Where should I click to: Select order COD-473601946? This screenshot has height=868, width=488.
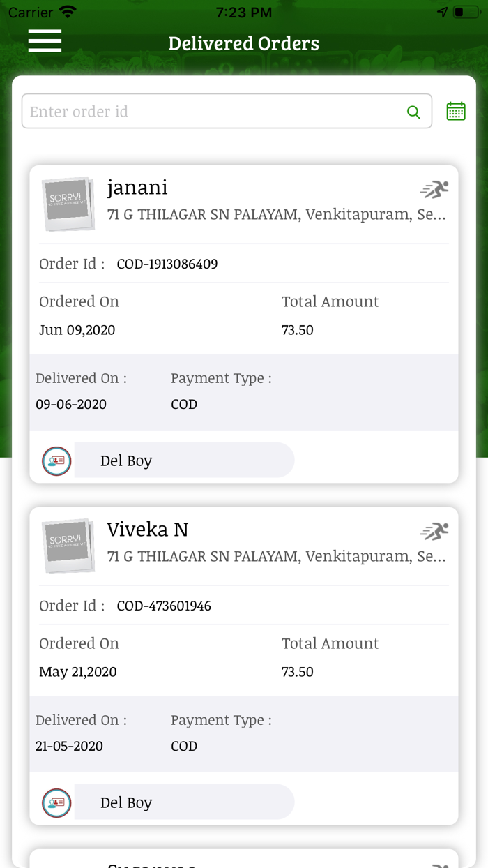164,606
